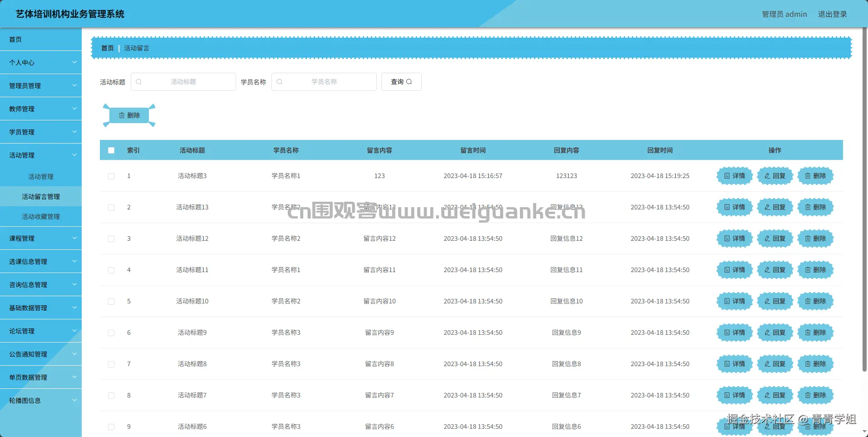The height and width of the screenshot is (437, 868).
Task: Open the 单页数据管理 sidebar section
Action: (41, 377)
